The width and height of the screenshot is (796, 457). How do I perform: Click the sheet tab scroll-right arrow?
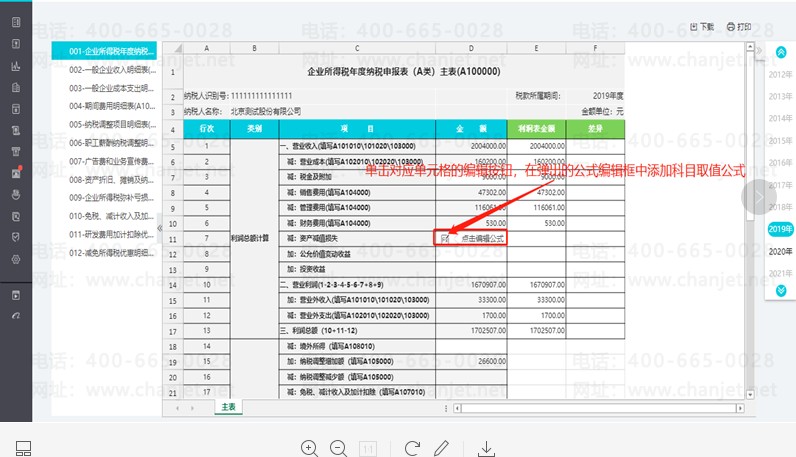(x=192, y=408)
